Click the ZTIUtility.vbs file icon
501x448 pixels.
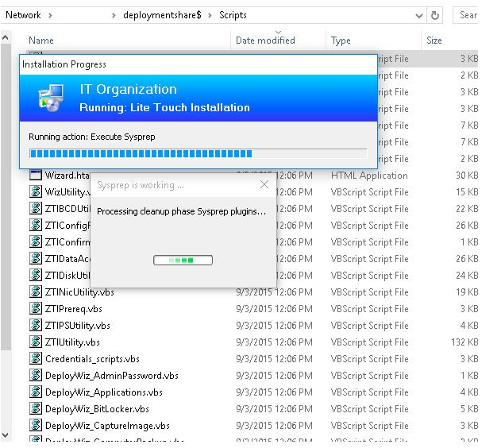click(x=36, y=342)
